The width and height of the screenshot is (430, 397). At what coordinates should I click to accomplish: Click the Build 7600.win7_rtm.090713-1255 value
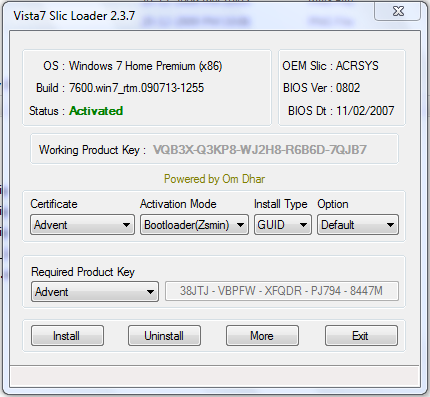coord(136,88)
